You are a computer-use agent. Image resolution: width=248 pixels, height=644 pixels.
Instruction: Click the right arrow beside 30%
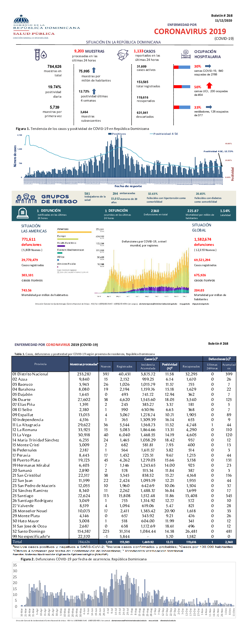[208, 66]
